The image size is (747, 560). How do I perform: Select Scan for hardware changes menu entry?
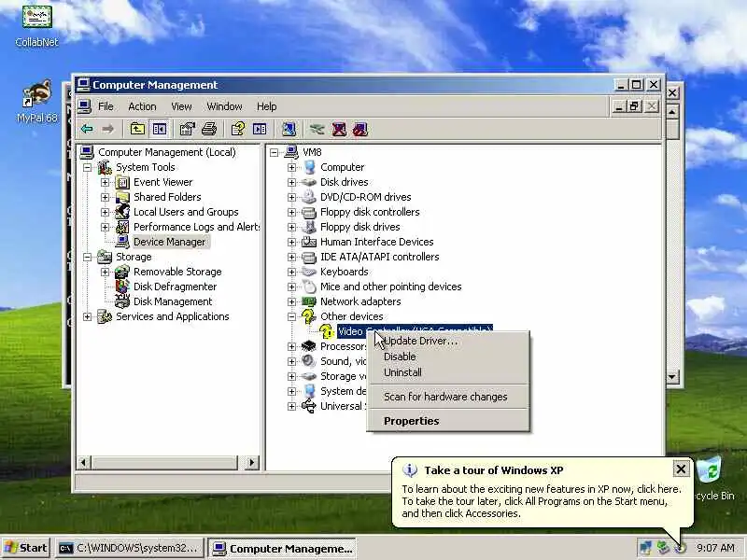click(448, 397)
